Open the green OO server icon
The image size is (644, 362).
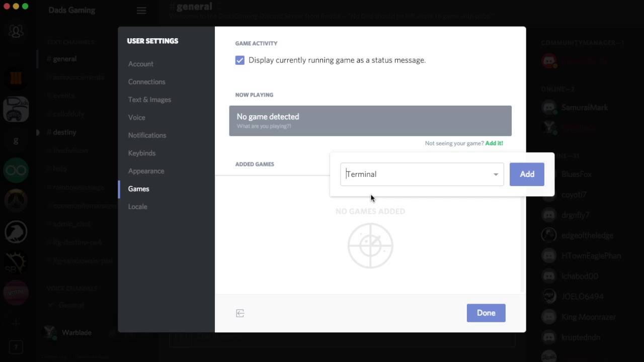16,171
